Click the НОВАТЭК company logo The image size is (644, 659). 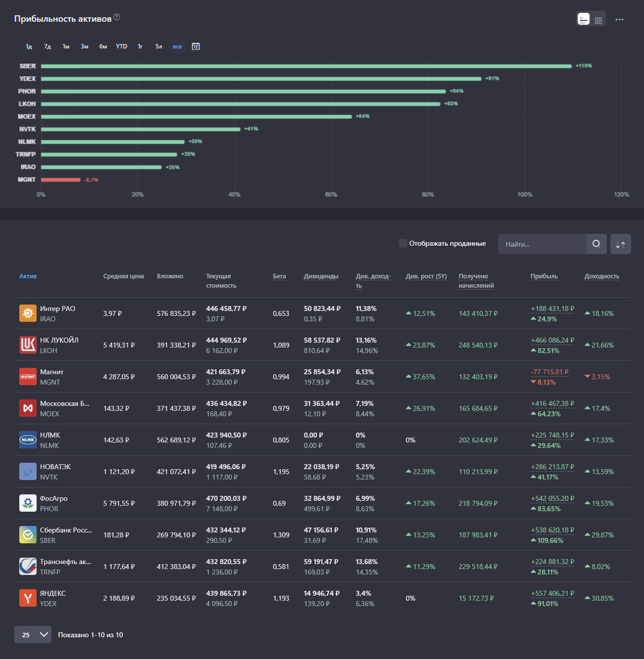click(28, 472)
